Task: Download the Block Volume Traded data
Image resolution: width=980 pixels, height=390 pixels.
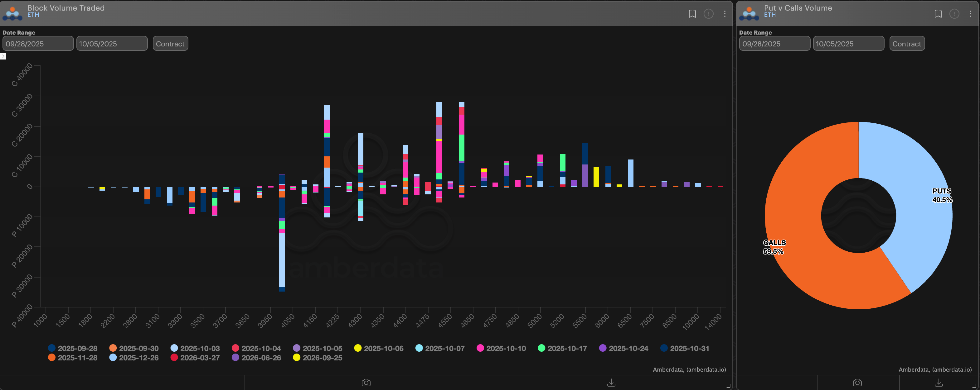Action: [611, 383]
